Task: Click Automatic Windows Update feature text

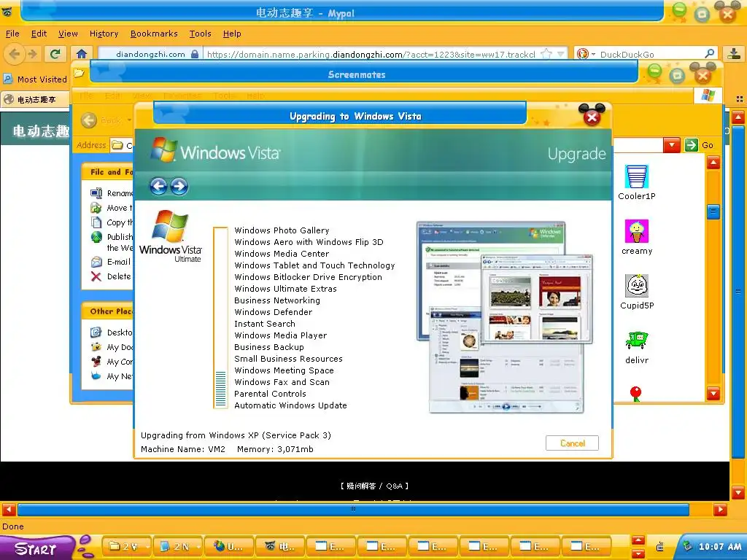Action: [290, 405]
